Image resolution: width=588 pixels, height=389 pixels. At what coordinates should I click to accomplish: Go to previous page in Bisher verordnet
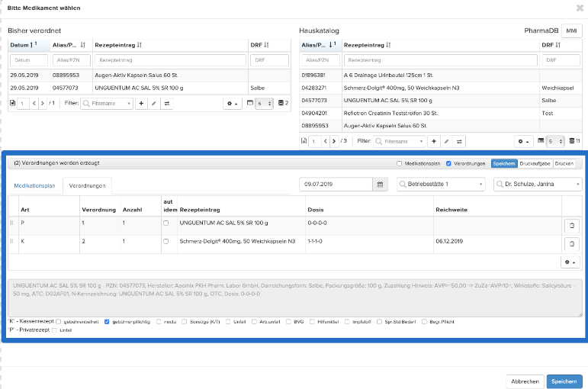point(34,103)
